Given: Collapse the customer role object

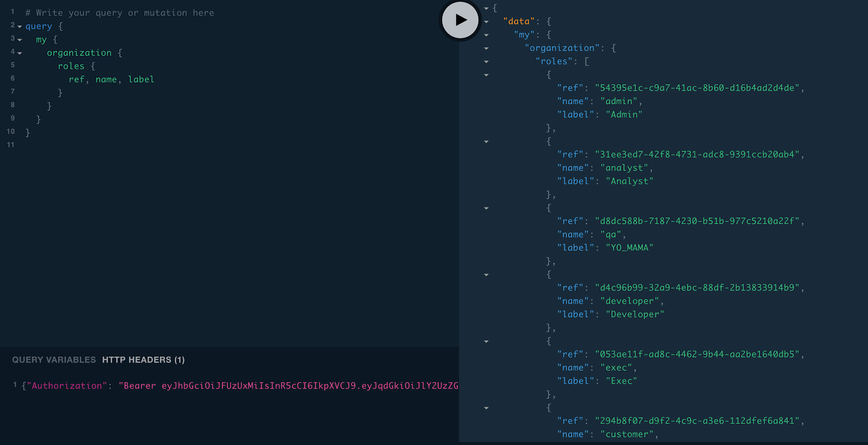Looking at the screenshot, I should (x=486, y=408).
